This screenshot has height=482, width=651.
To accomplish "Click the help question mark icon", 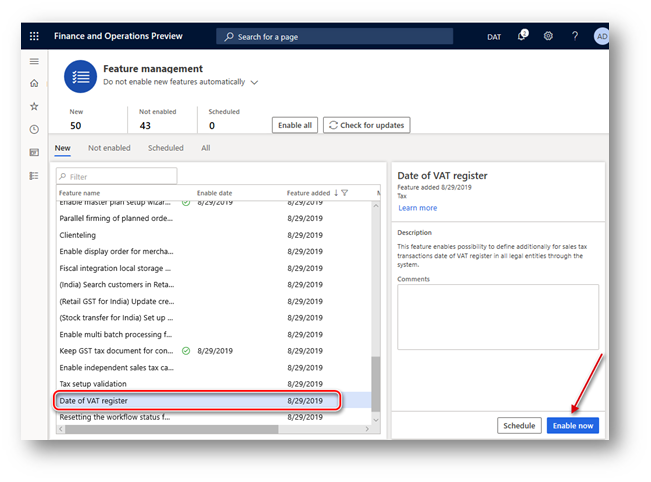I will (x=575, y=36).
